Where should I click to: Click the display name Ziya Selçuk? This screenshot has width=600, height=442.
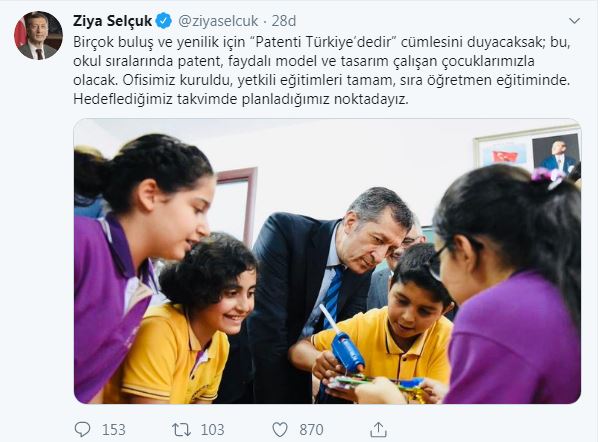pyautogui.click(x=112, y=21)
